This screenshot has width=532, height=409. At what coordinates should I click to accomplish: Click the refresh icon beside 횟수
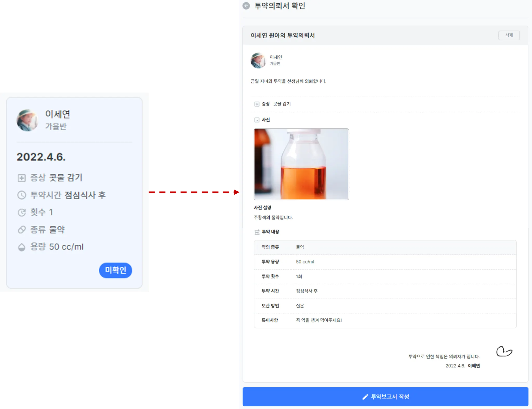coord(22,212)
